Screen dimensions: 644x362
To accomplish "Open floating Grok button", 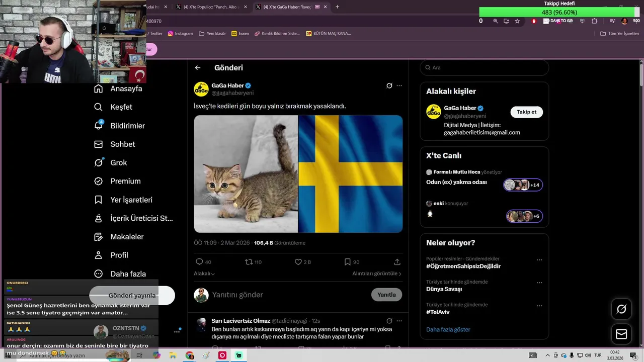I will [621, 309].
